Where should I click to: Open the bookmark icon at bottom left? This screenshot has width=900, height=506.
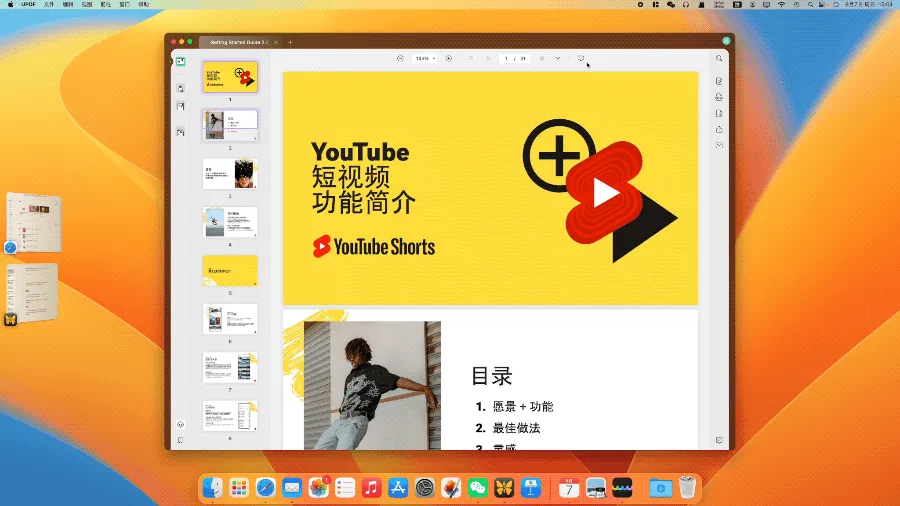[x=180, y=440]
